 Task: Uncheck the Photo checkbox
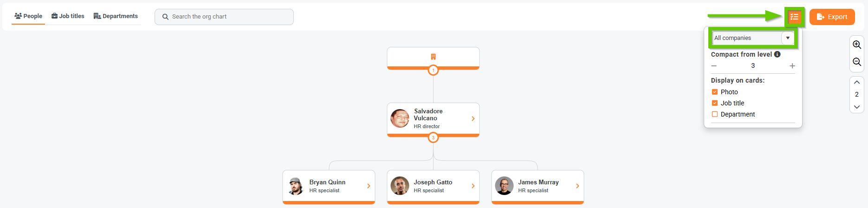[715, 92]
